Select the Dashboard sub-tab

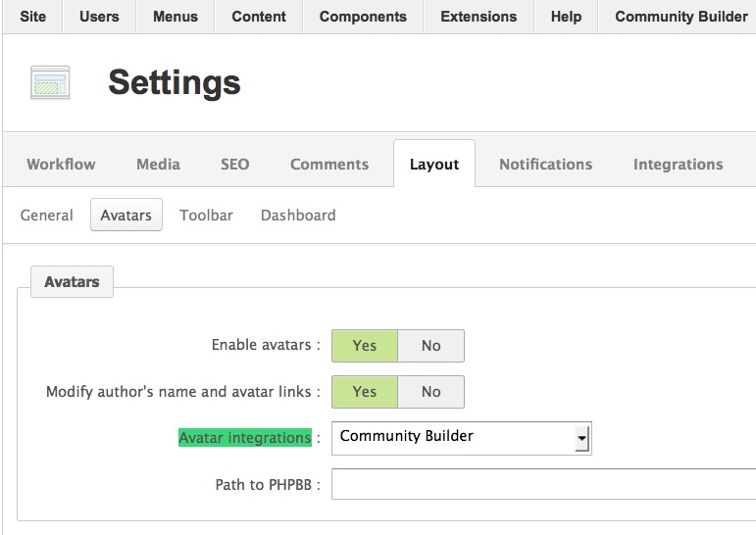click(298, 215)
